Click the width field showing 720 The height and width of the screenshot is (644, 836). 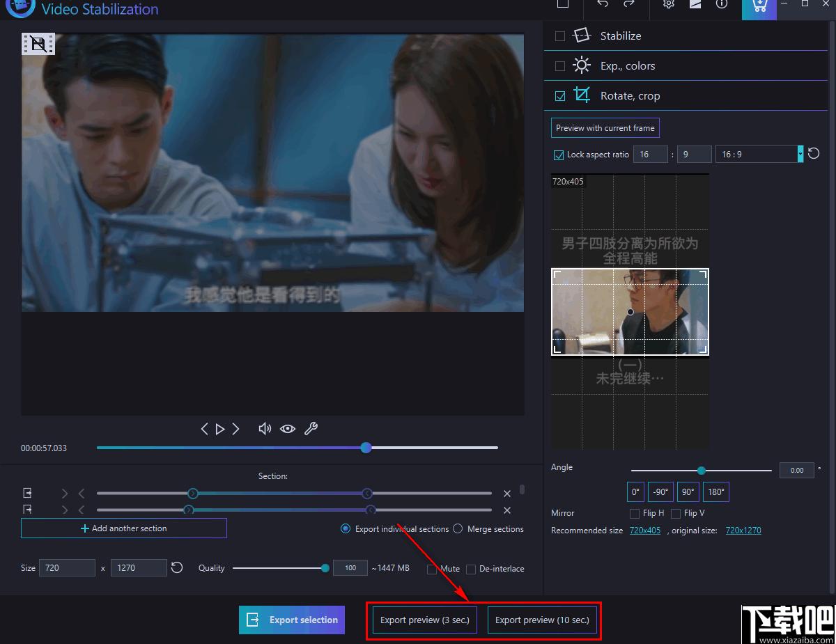click(67, 567)
